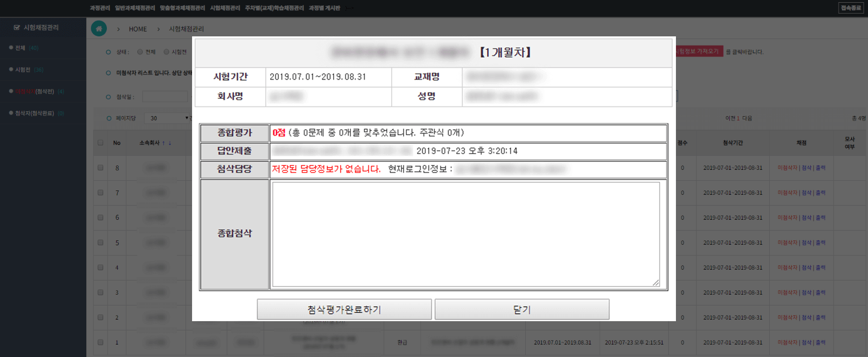Viewport: 868px width, 357px height.
Task: Click the red 0점 score text
Action: coord(279,132)
